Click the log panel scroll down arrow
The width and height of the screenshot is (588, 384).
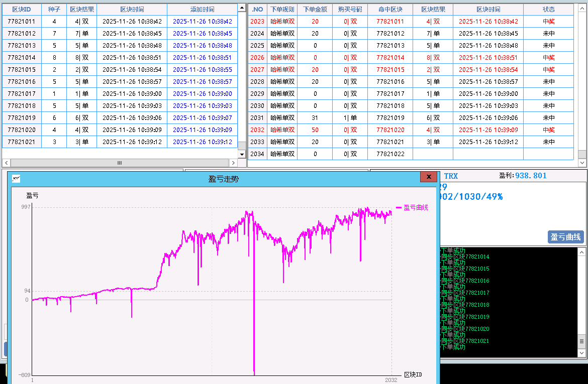pos(582,354)
